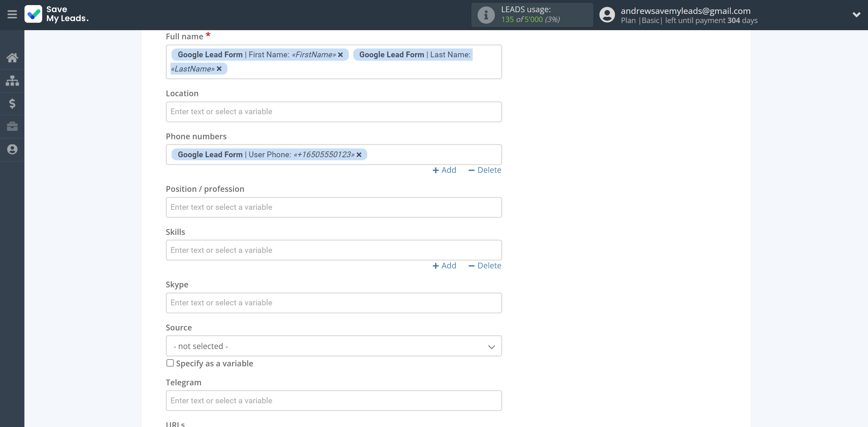Open the Source dropdown
868x427 pixels.
point(334,346)
